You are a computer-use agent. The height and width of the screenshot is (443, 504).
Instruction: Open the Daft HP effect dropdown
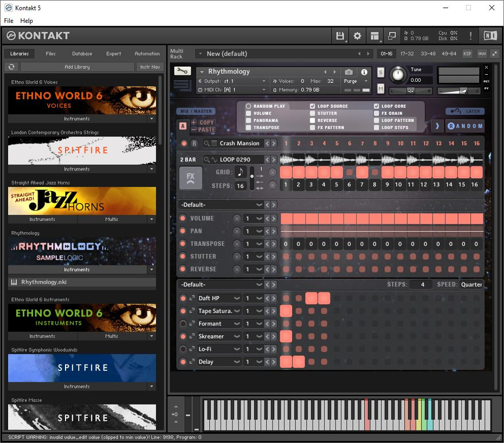218,298
